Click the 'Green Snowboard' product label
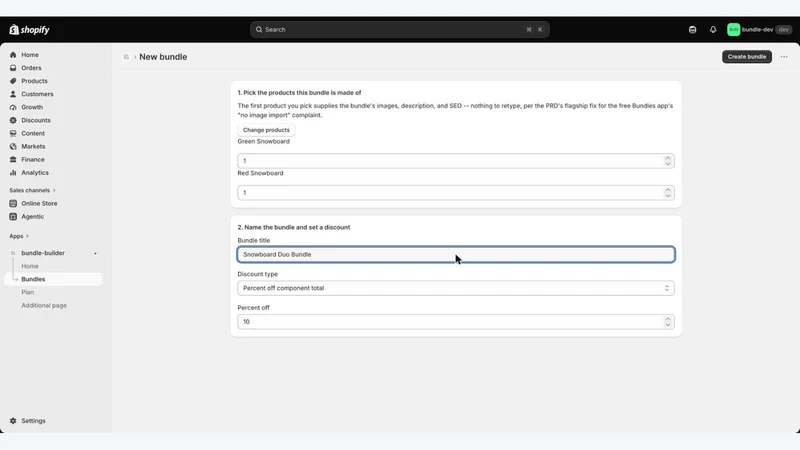This screenshot has width=800, height=450. click(x=263, y=141)
